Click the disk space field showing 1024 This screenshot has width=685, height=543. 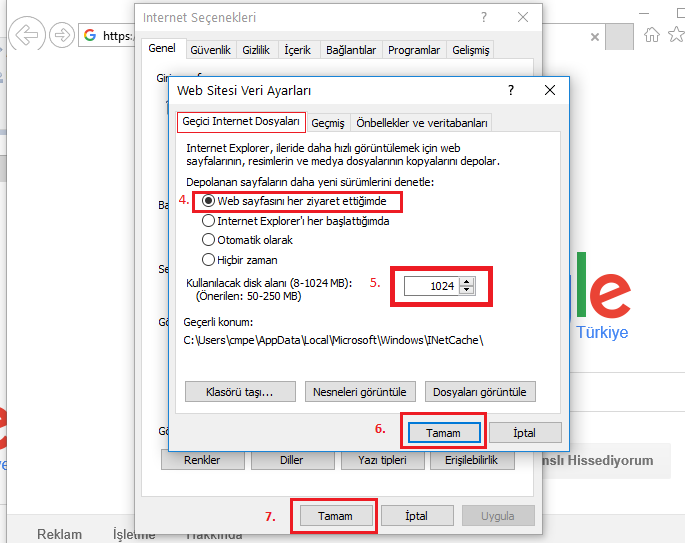coord(431,286)
